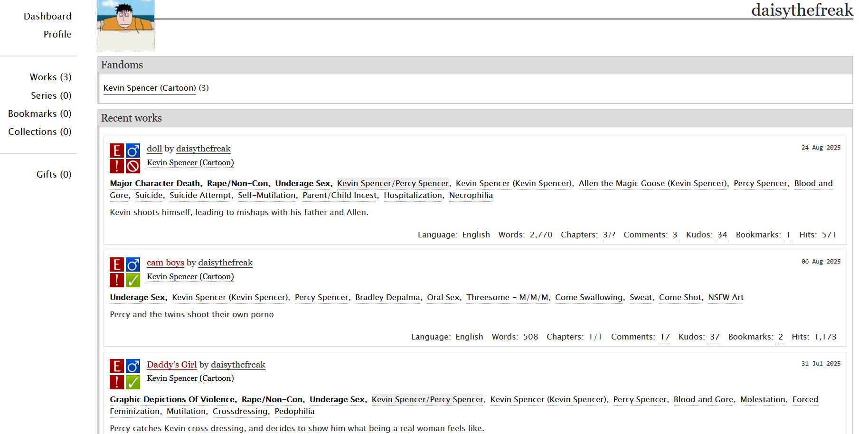Image resolution: width=868 pixels, height=434 pixels.
Task: Click the "Fandoms" section heading
Action: click(x=122, y=65)
